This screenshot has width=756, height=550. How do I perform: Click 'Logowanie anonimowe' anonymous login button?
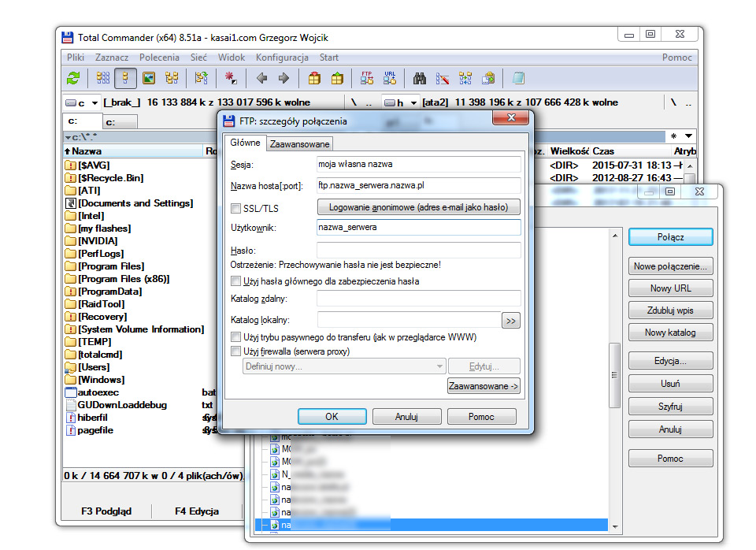click(x=418, y=207)
